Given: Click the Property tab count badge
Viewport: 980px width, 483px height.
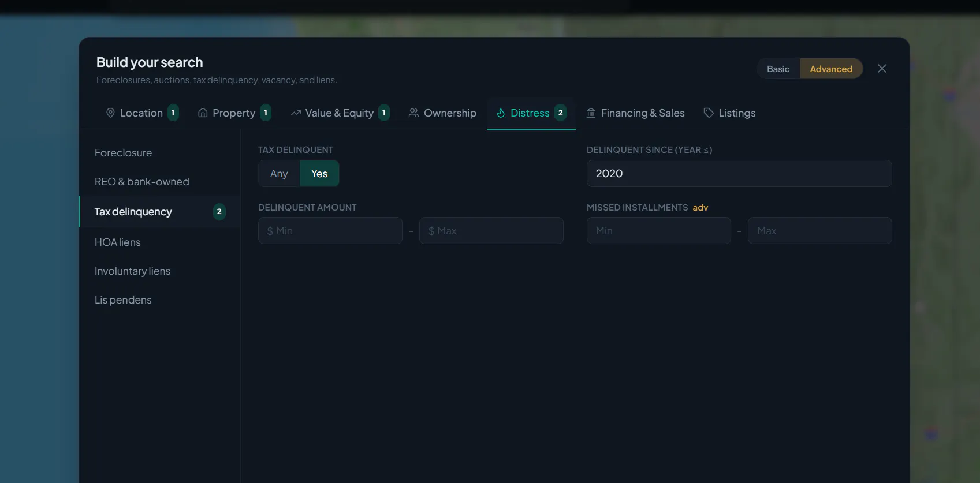Looking at the screenshot, I should coord(266,113).
